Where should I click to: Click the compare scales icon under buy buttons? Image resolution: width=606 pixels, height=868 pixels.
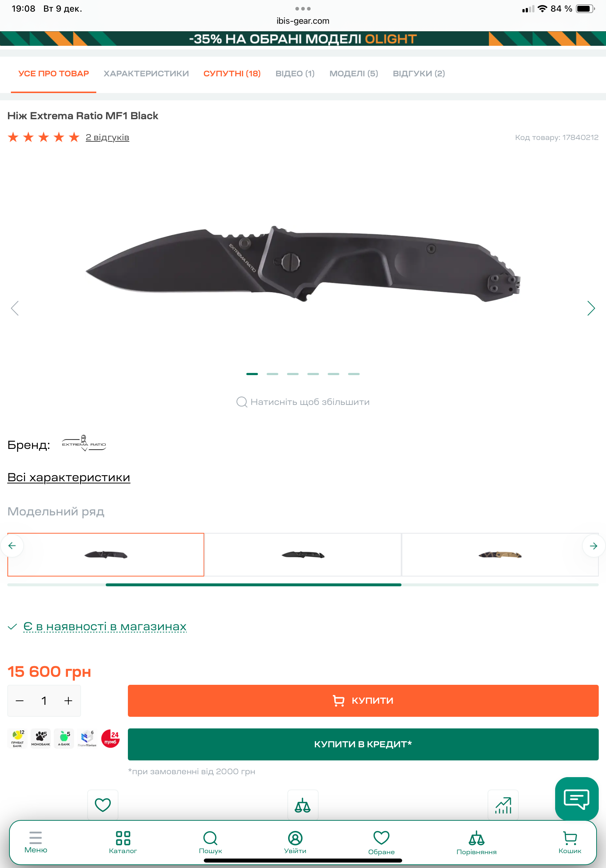(x=303, y=804)
